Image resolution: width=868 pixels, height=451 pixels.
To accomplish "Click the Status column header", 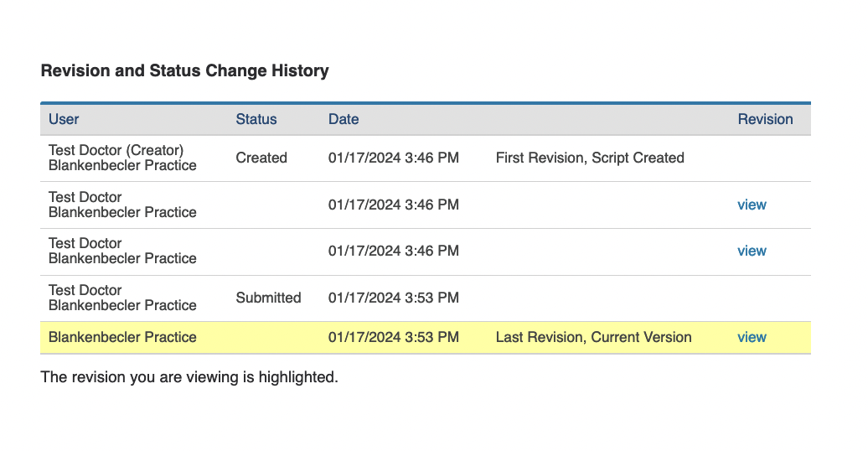I will [x=256, y=119].
